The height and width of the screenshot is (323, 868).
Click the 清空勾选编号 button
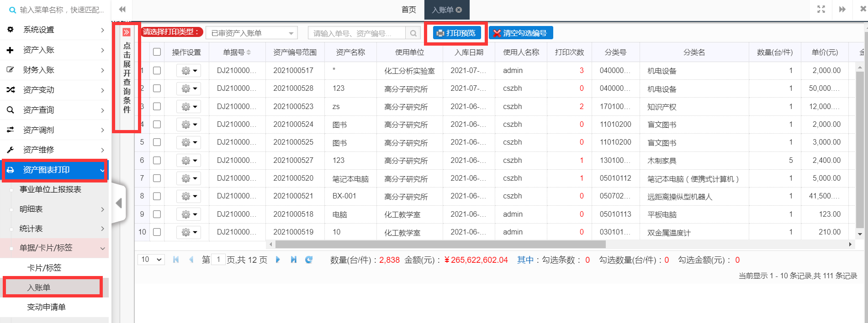pyautogui.click(x=521, y=33)
